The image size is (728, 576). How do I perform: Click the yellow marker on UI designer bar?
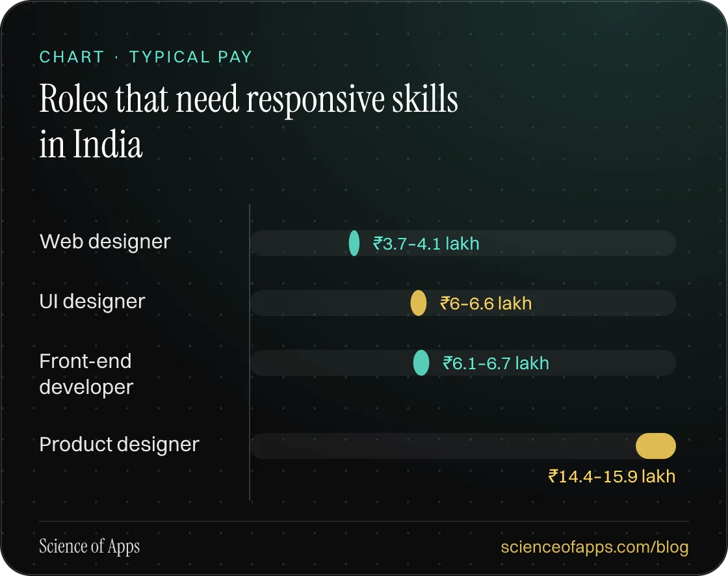click(419, 303)
